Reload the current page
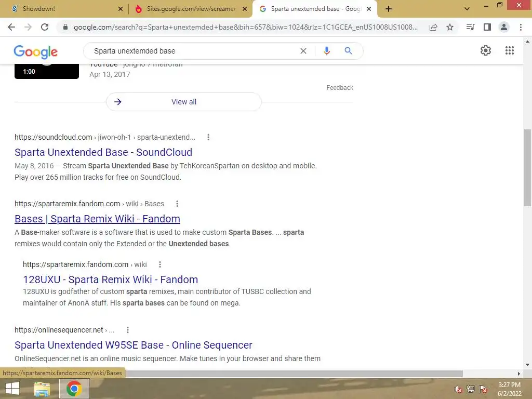Image resolution: width=532 pixels, height=399 pixels. click(45, 27)
